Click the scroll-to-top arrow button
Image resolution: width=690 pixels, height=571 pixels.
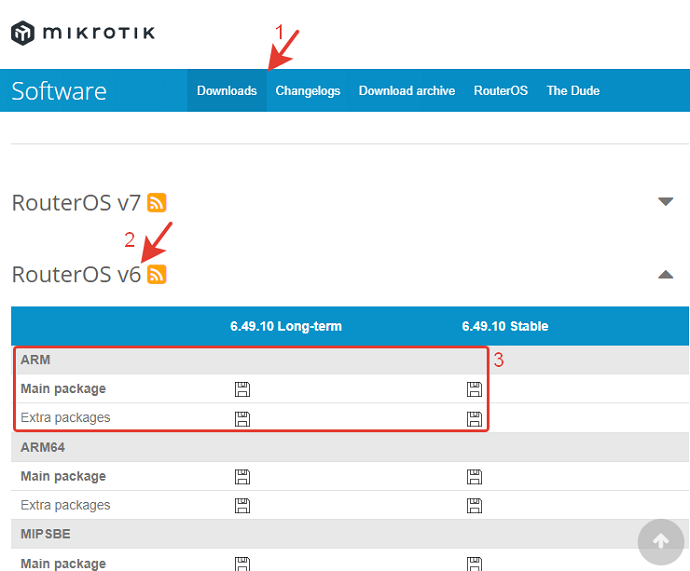pos(661,542)
